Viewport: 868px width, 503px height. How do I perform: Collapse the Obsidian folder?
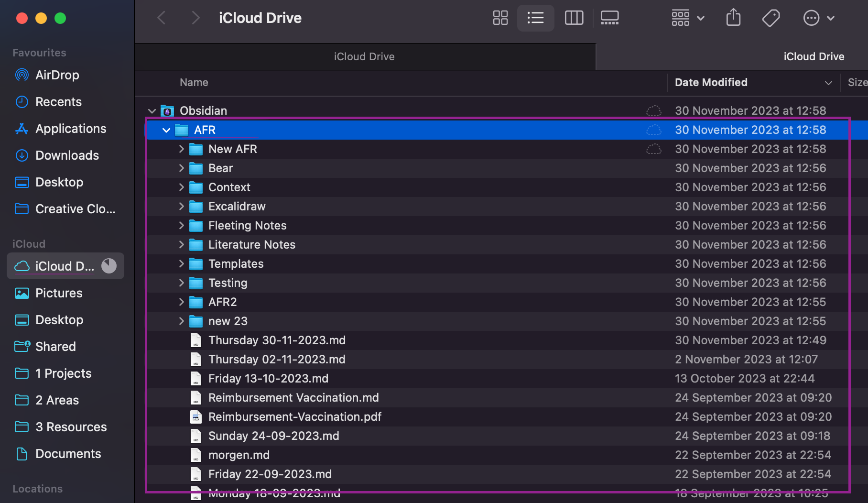click(152, 111)
